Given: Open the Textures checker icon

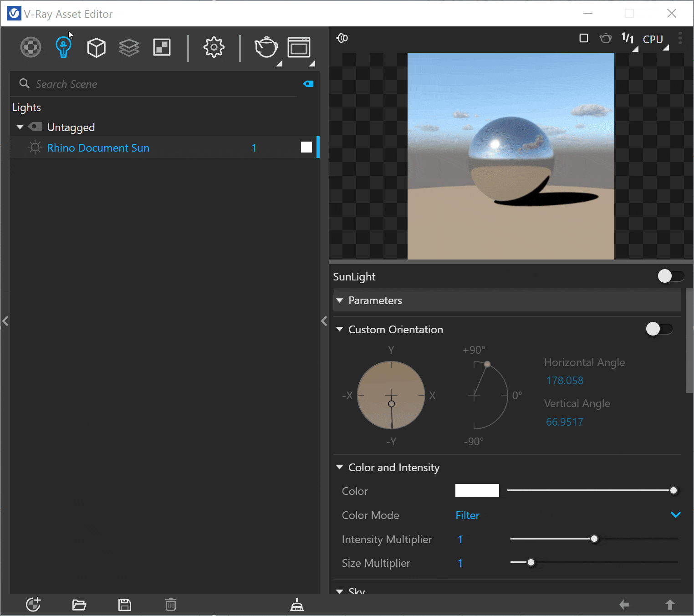Looking at the screenshot, I should 162,47.
